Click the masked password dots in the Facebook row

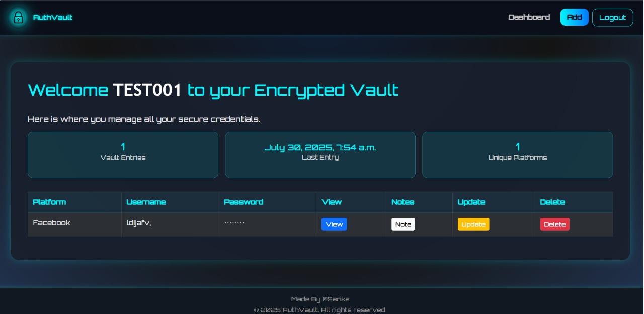[x=234, y=222]
